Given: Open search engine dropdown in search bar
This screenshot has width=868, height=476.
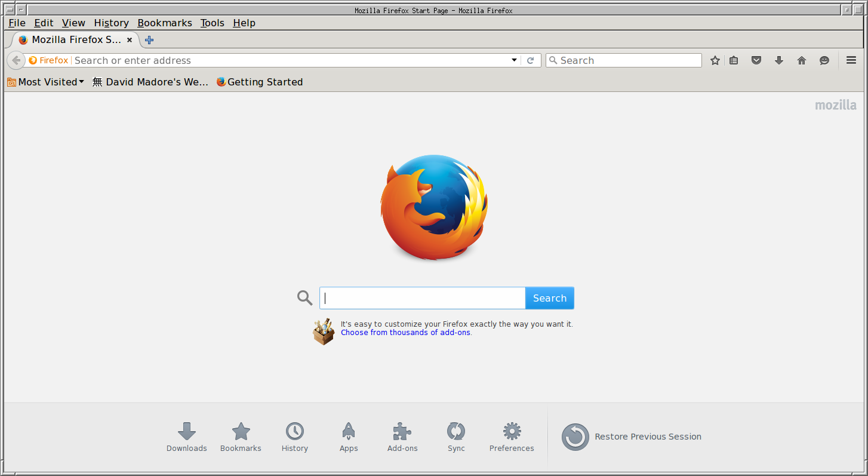Looking at the screenshot, I should click(x=553, y=60).
